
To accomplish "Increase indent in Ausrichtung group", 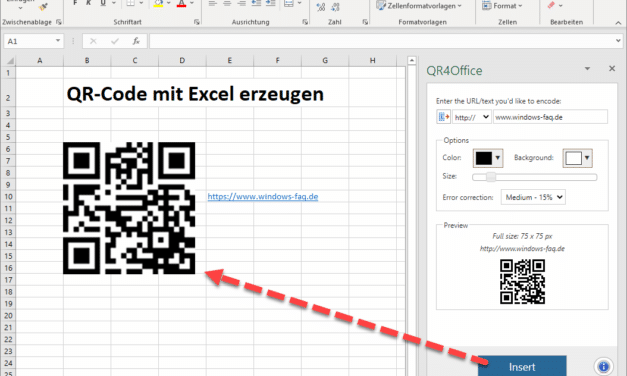I will point(271,4).
